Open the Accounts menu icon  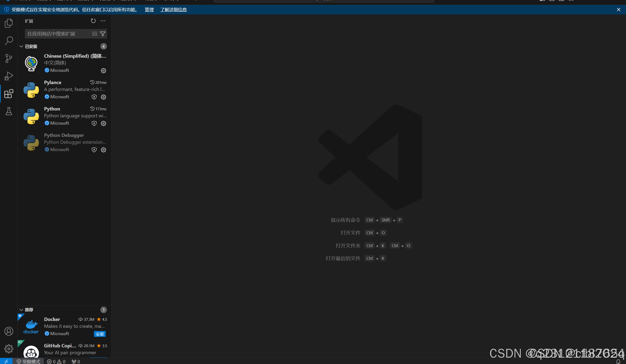9,331
